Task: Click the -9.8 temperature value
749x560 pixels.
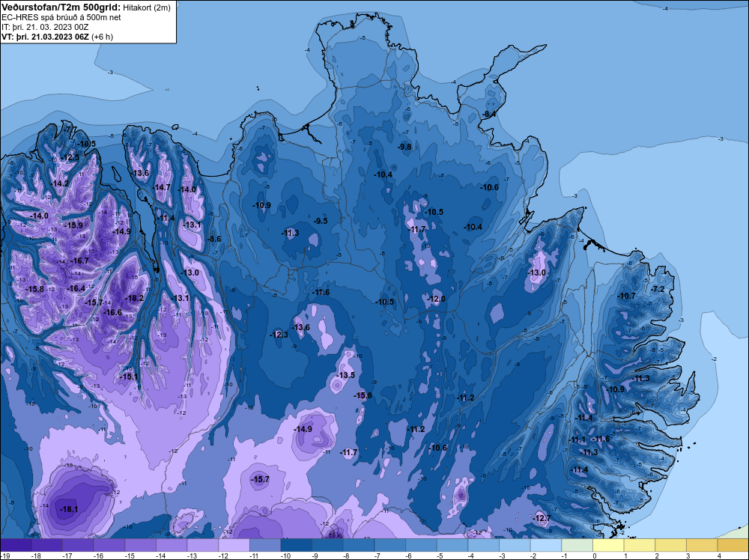Action: click(x=404, y=147)
